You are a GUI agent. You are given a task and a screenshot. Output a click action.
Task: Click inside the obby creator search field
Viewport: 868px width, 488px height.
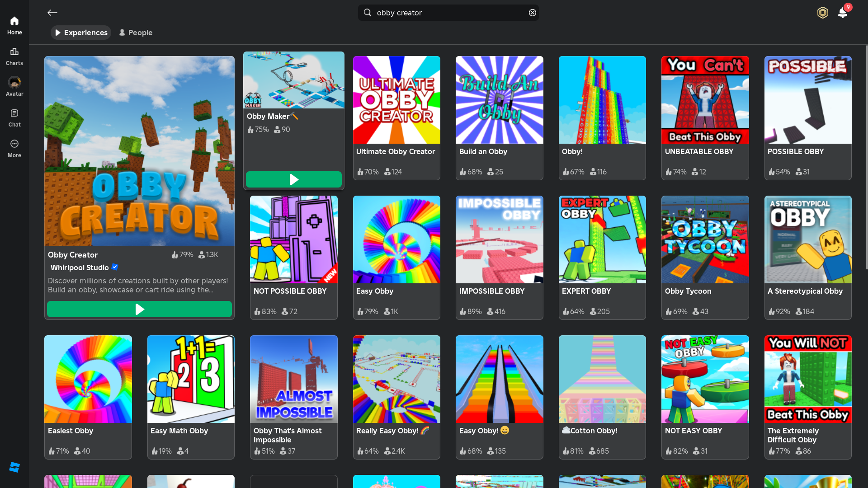tap(448, 13)
